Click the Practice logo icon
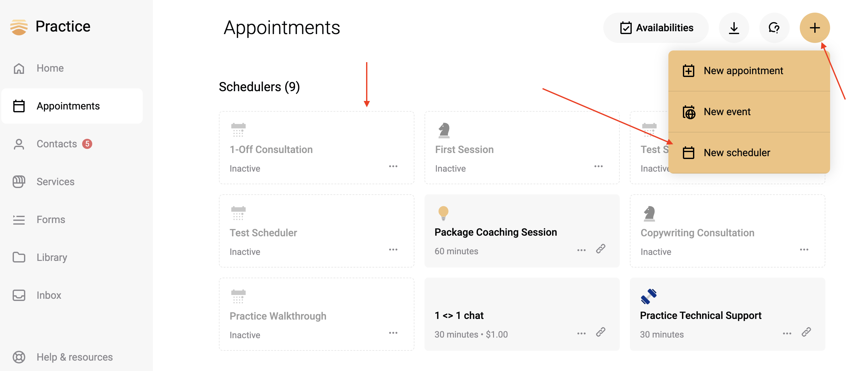868x371 pixels. [19, 27]
